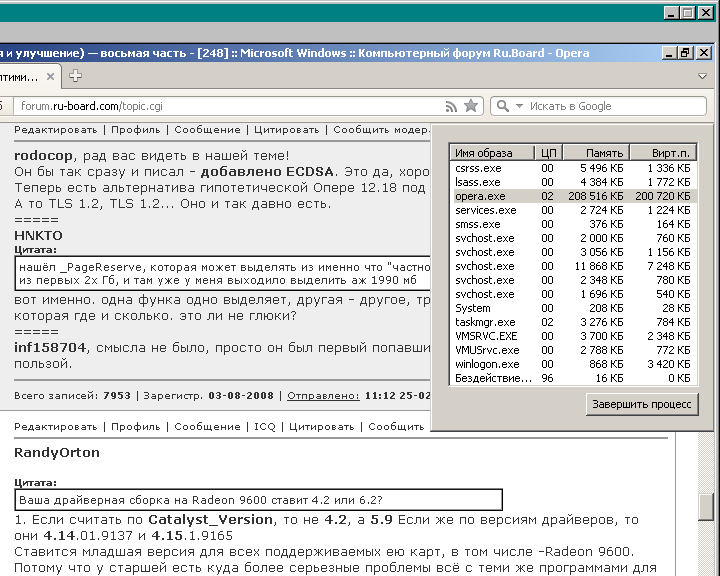Click the RSS feed icon in address bar

pos(451,107)
